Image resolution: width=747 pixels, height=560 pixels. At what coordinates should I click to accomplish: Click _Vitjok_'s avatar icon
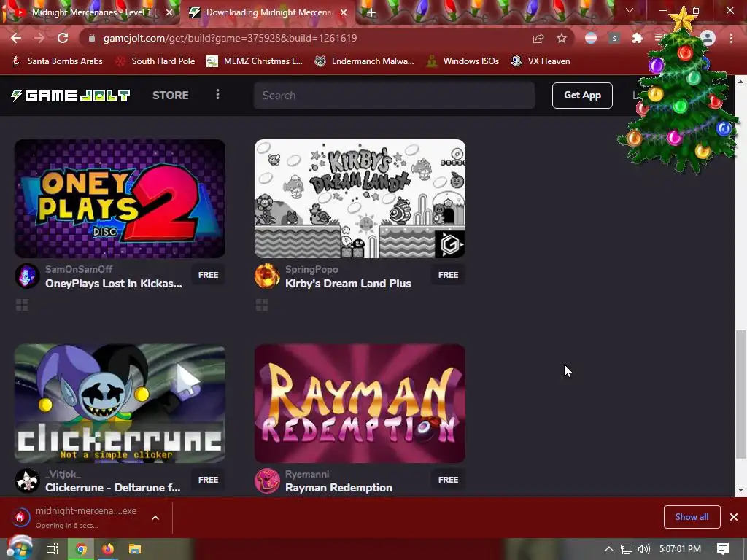[27, 481]
